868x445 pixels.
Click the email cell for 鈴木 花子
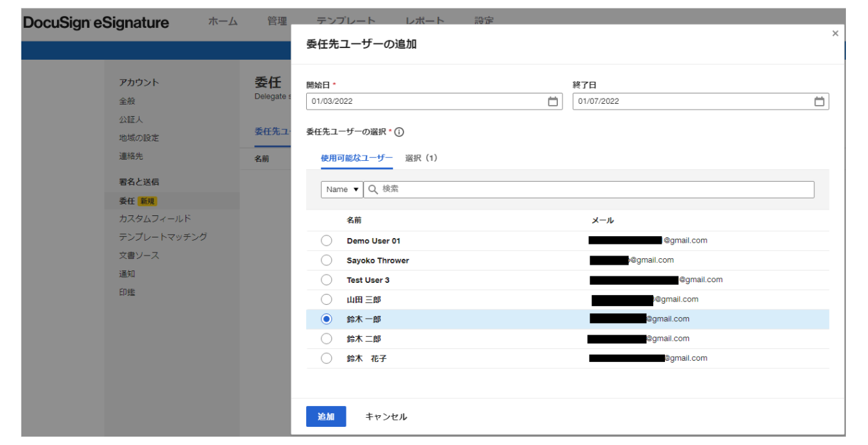648,358
